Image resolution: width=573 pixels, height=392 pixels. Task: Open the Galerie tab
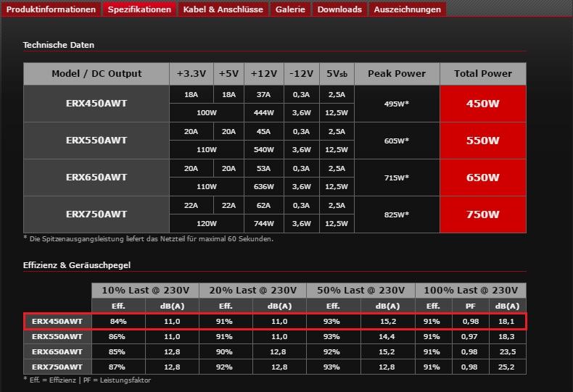click(x=290, y=9)
